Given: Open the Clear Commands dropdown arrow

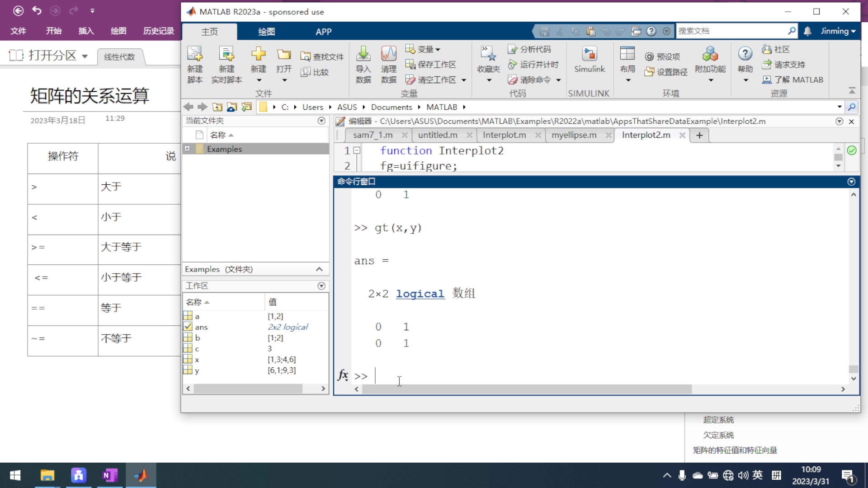Looking at the screenshot, I should coord(559,80).
